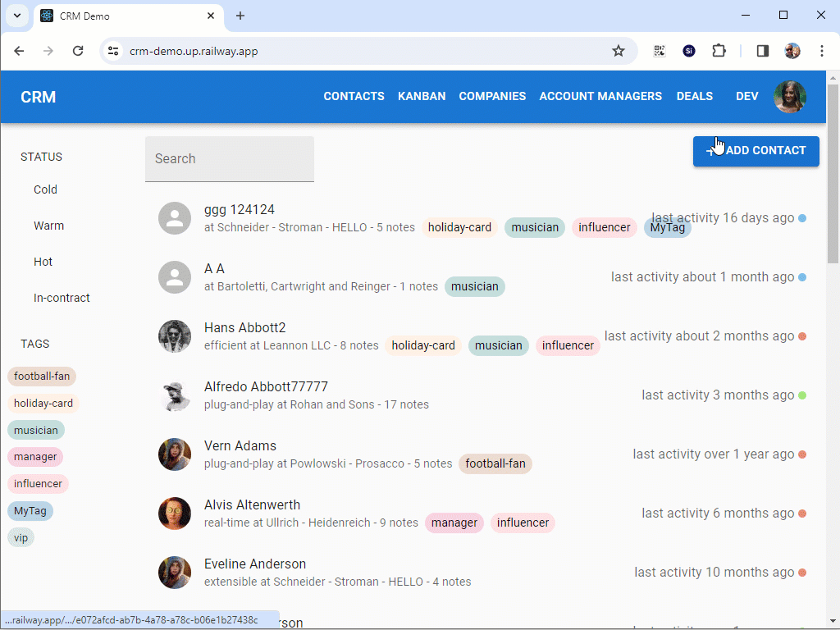
Task: Select the musician tag in the sidebar
Action: tap(36, 430)
